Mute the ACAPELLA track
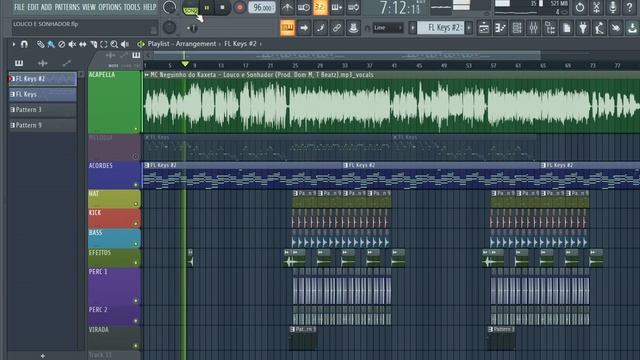This screenshot has width=640, height=360. click(136, 129)
